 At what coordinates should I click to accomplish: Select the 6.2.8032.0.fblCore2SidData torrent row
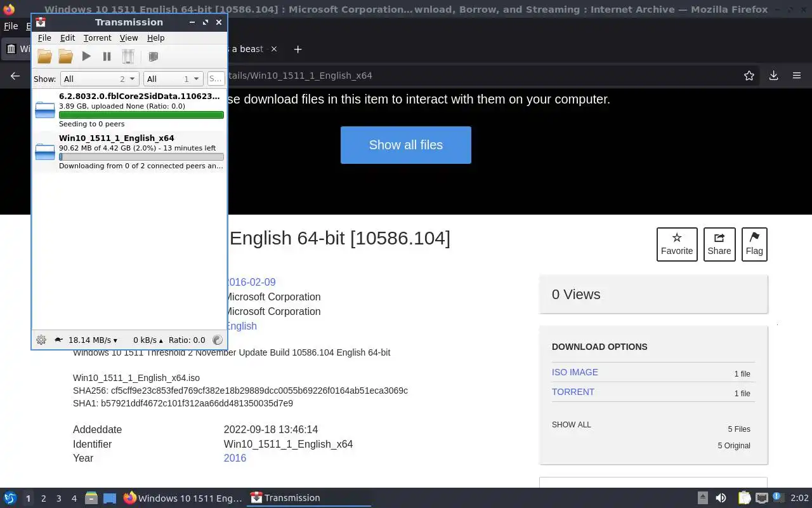129,110
